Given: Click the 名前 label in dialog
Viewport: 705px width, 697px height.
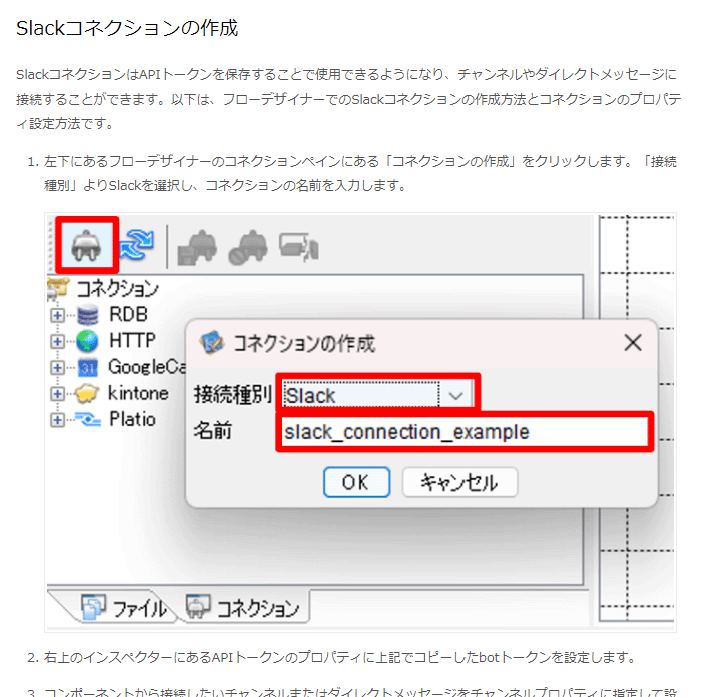Looking at the screenshot, I should point(213,431).
